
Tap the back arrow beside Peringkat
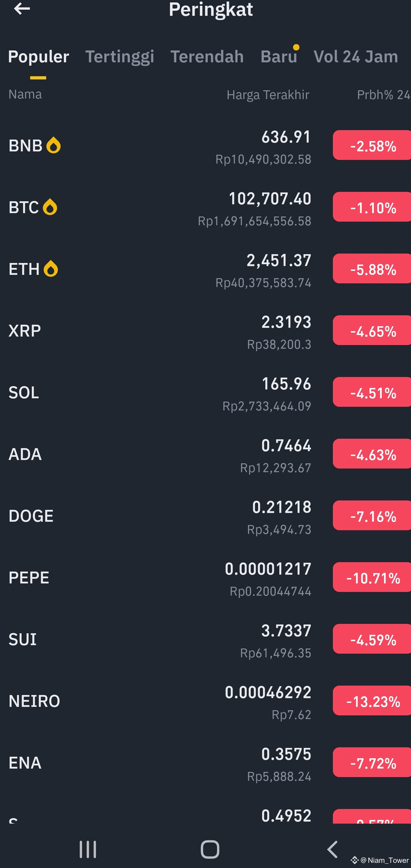22,9
